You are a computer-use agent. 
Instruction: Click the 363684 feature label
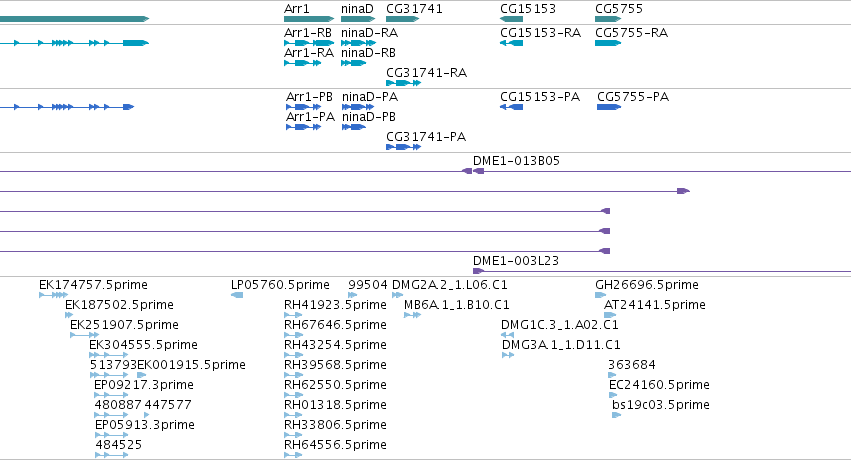[x=632, y=365]
